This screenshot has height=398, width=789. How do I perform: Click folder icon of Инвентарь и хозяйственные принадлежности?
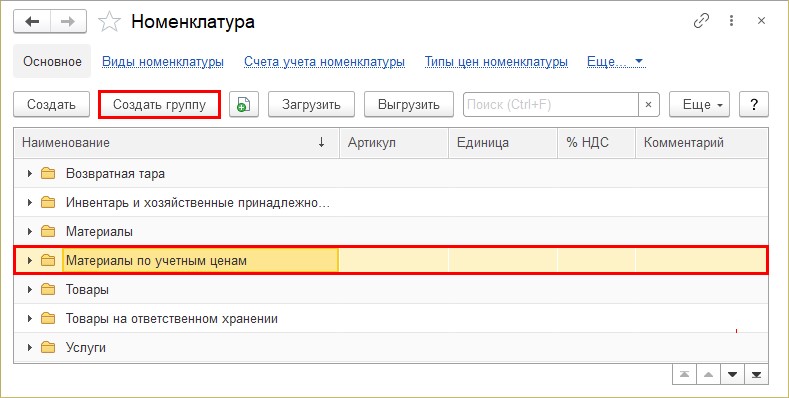48,203
